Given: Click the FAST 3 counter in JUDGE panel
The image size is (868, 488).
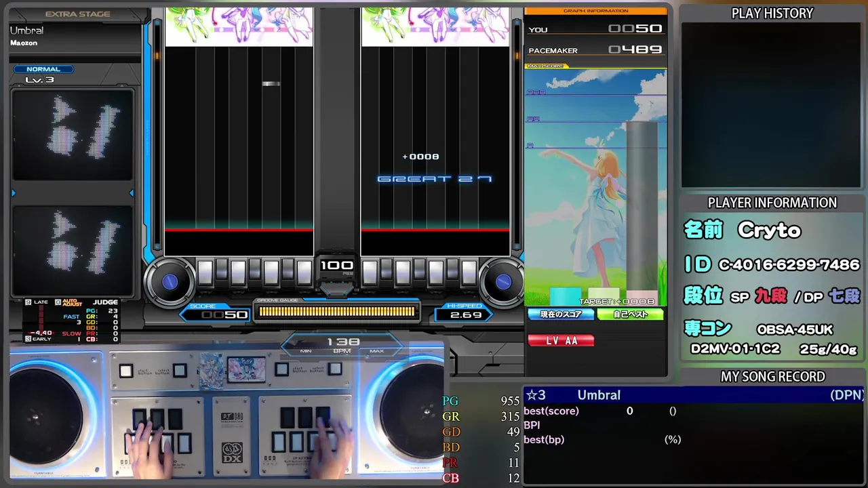Looking at the screenshot, I should coord(71,319).
